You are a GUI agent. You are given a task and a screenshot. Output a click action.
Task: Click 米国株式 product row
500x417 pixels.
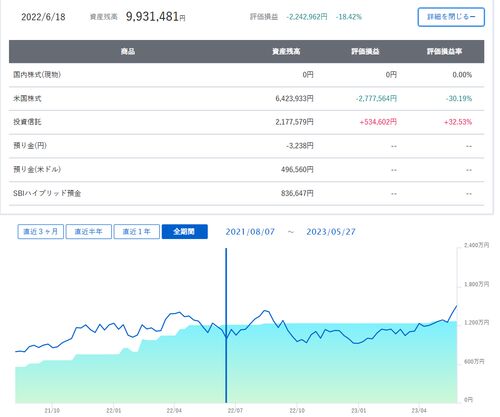point(246,99)
